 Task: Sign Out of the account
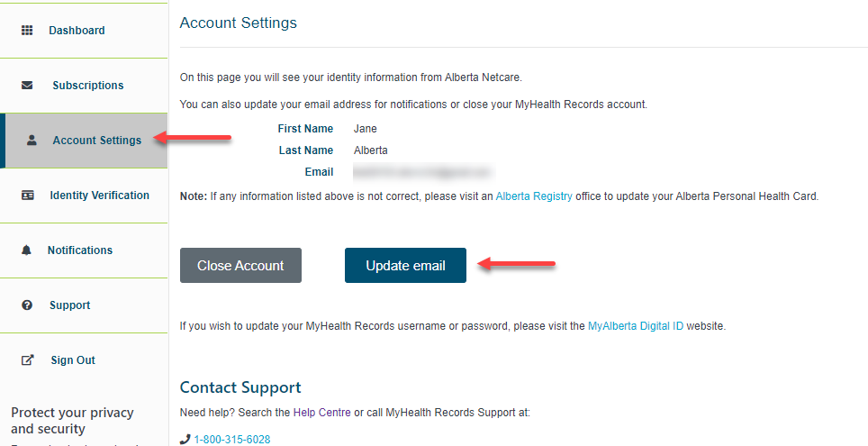[73, 360]
